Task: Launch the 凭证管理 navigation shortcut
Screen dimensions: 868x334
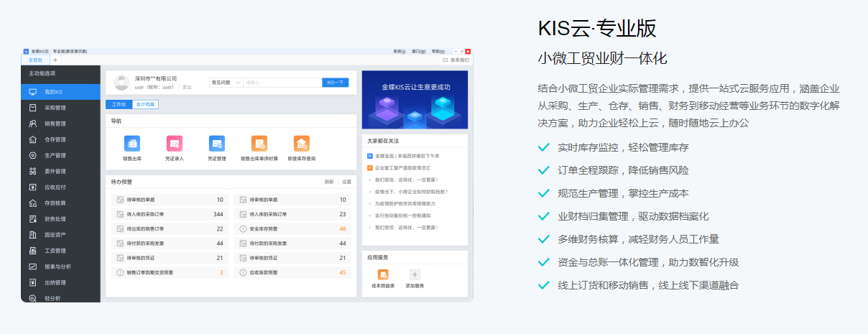Action: [x=217, y=147]
